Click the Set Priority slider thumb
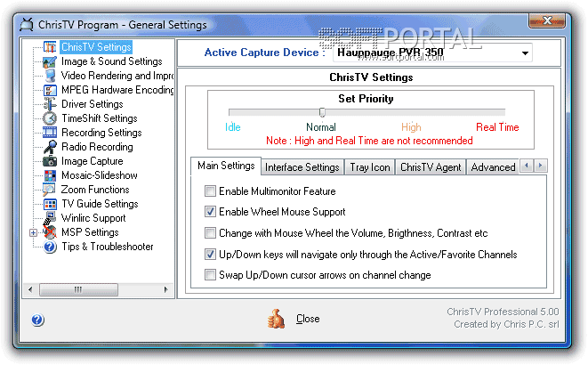Image resolution: width=588 pixels, height=365 pixels. 322,112
